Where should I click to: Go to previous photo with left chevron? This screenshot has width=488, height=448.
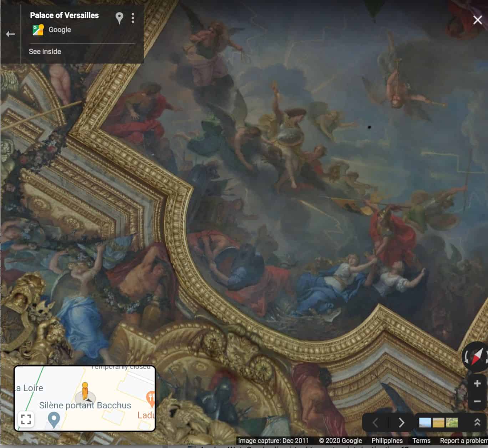pos(375,423)
